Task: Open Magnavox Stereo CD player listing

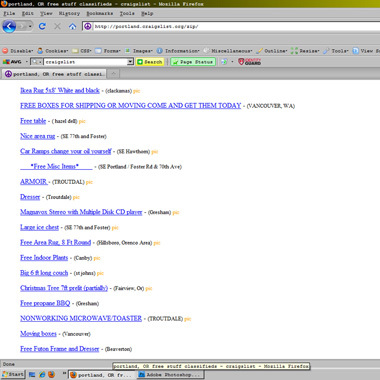Action: click(x=81, y=212)
